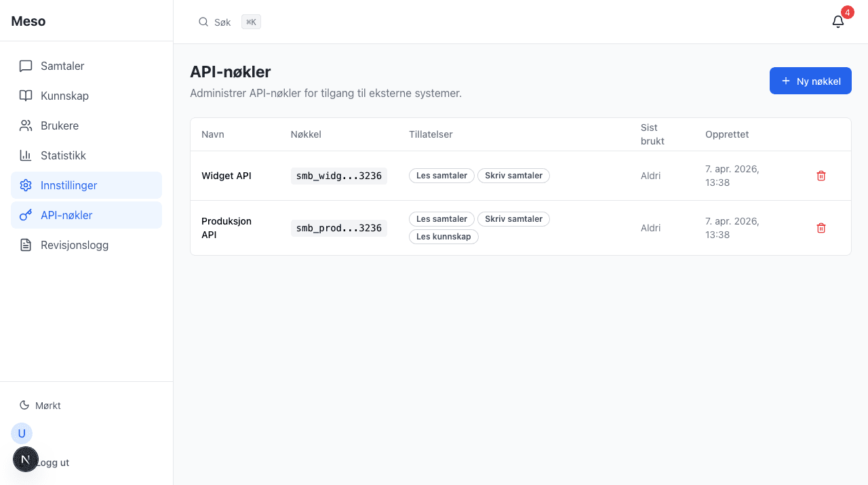This screenshot has height=485, width=868.
Task: Click the smb_widg...3236 key value
Action: [x=339, y=176]
